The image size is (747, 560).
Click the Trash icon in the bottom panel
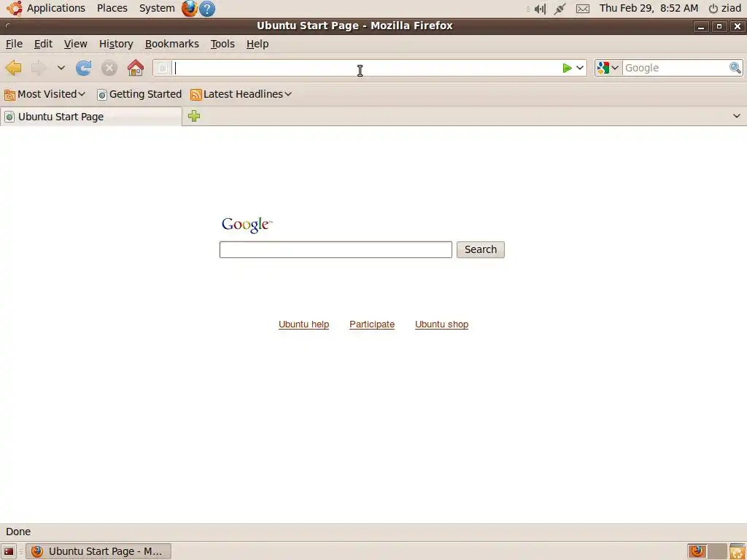[x=738, y=551]
